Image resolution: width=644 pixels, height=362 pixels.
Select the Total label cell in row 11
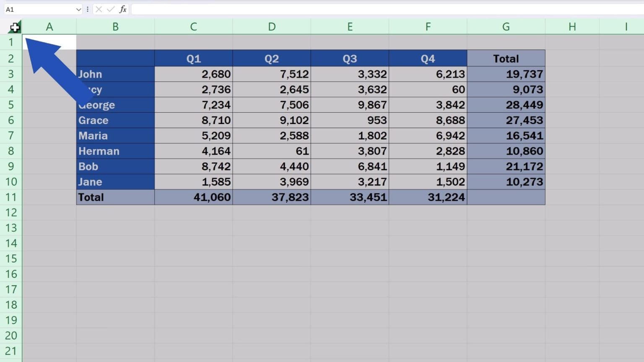coord(115,197)
